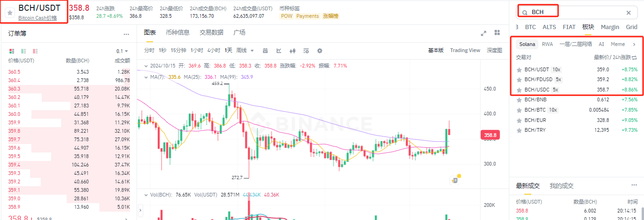Toggle 24h涨跌 / volume column switch icon
Image resolution: width=644 pixels, height=220 pixels.
pos(635,58)
